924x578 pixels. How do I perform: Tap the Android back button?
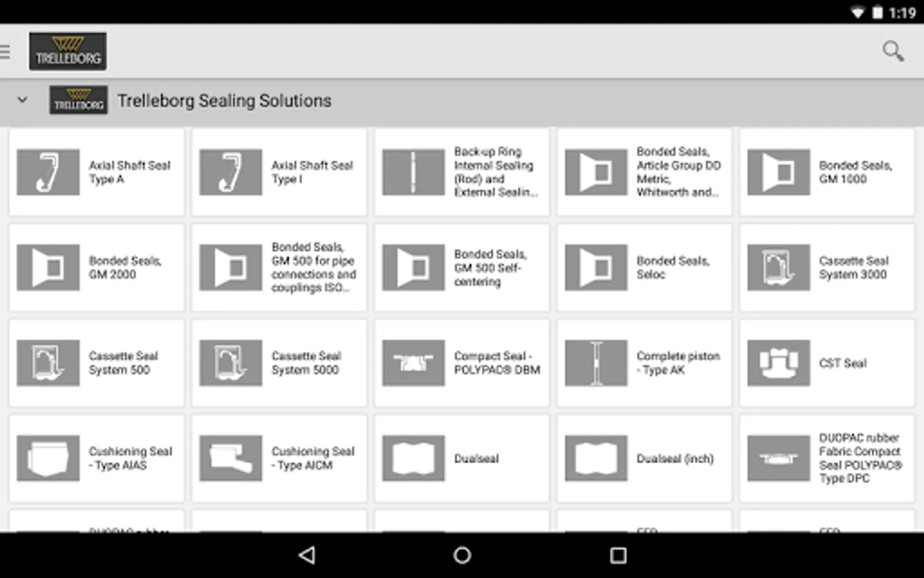click(x=307, y=556)
